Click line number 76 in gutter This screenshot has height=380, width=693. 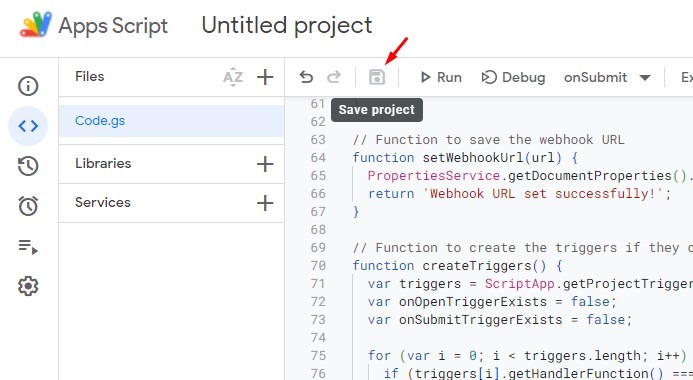click(x=318, y=373)
